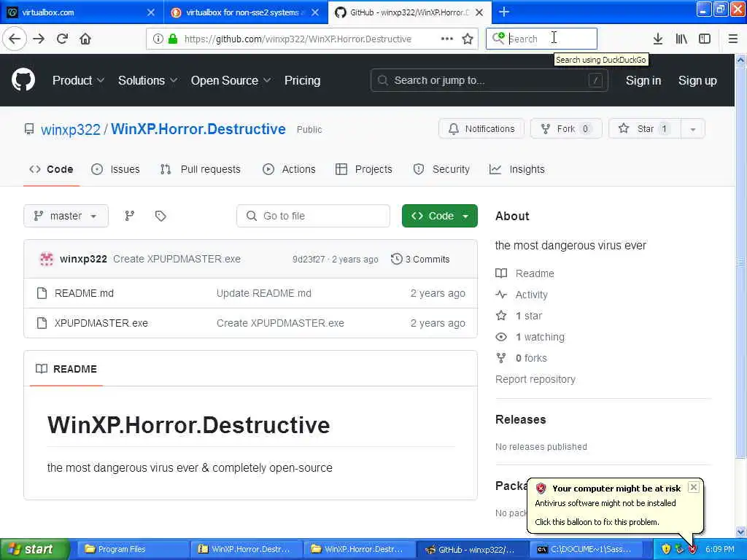
Task: Select the repository Code tab
Action: pyautogui.click(x=52, y=169)
